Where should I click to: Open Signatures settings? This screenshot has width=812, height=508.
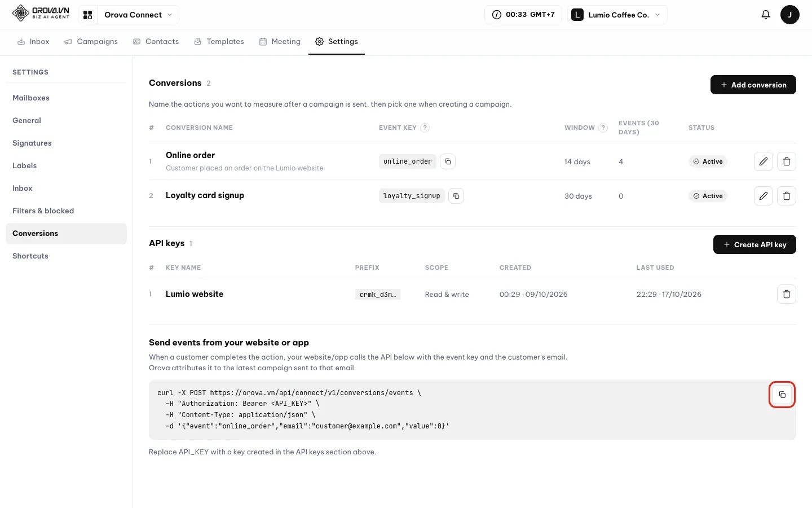66,143
